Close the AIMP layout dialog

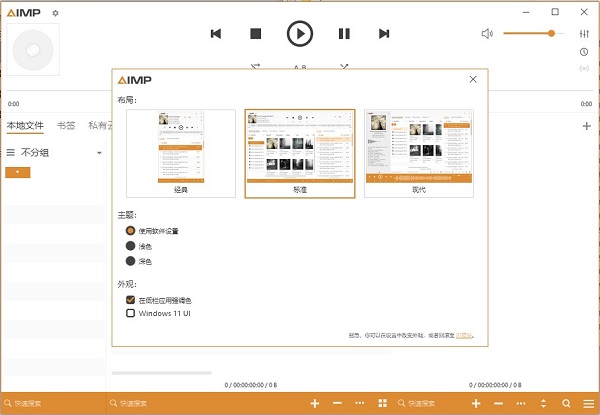(473, 79)
